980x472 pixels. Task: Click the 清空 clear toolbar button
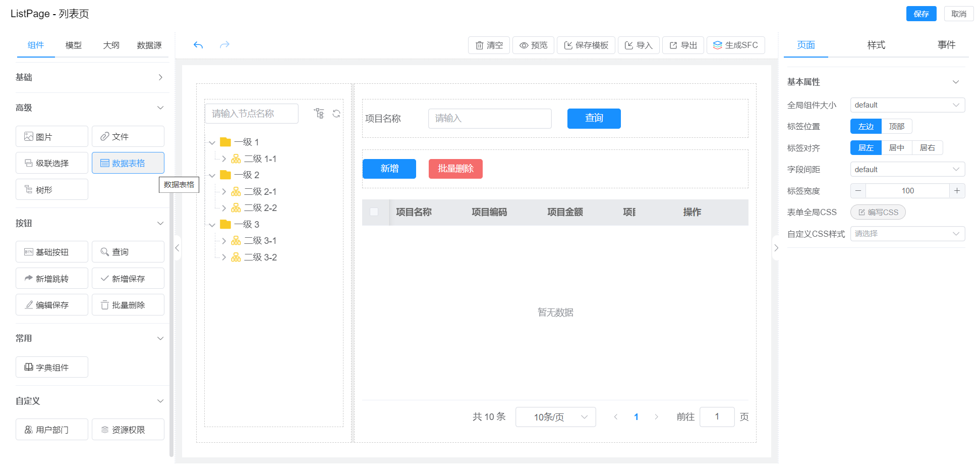tap(489, 45)
